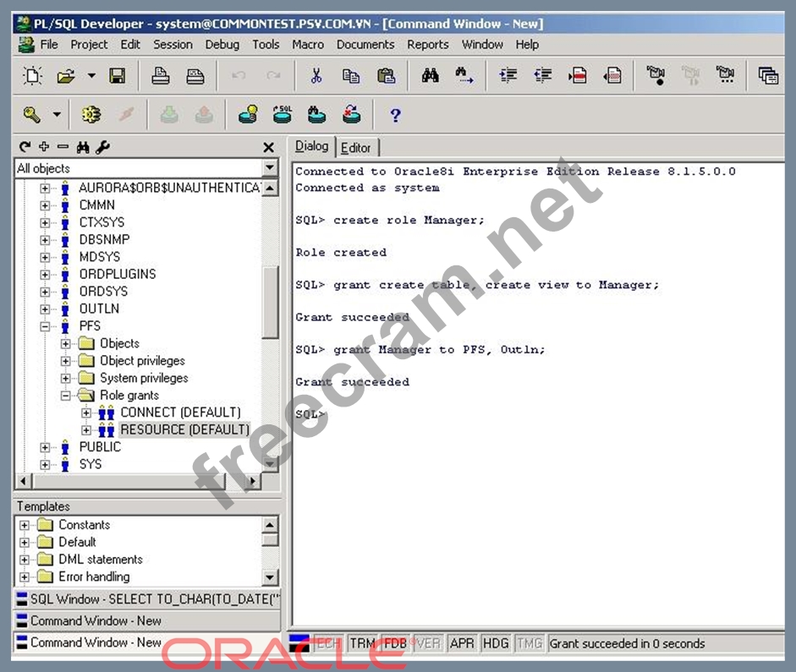This screenshot has width=796, height=672.
Task: Click the Copy toolbar icon
Action: click(x=351, y=75)
